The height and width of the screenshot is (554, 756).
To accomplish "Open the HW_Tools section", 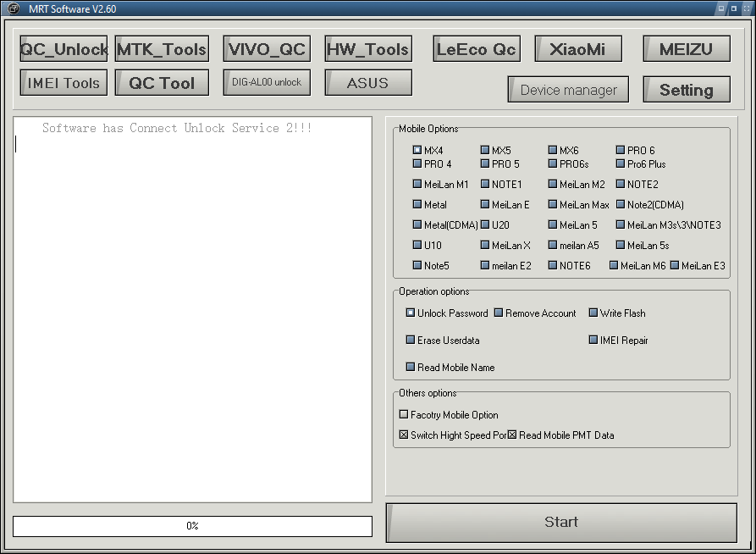I will 367,48.
